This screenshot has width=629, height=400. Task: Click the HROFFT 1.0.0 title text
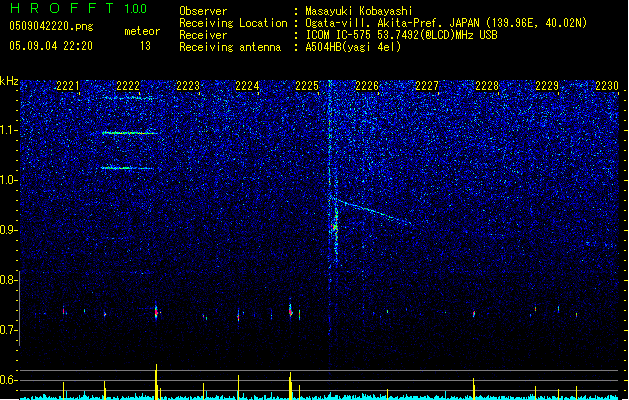pos(78,8)
